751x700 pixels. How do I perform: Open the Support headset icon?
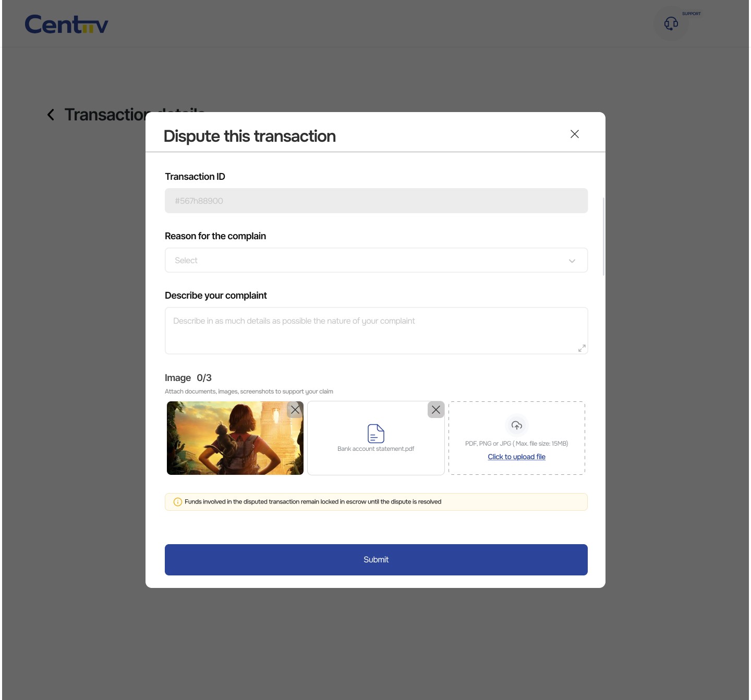pos(671,23)
